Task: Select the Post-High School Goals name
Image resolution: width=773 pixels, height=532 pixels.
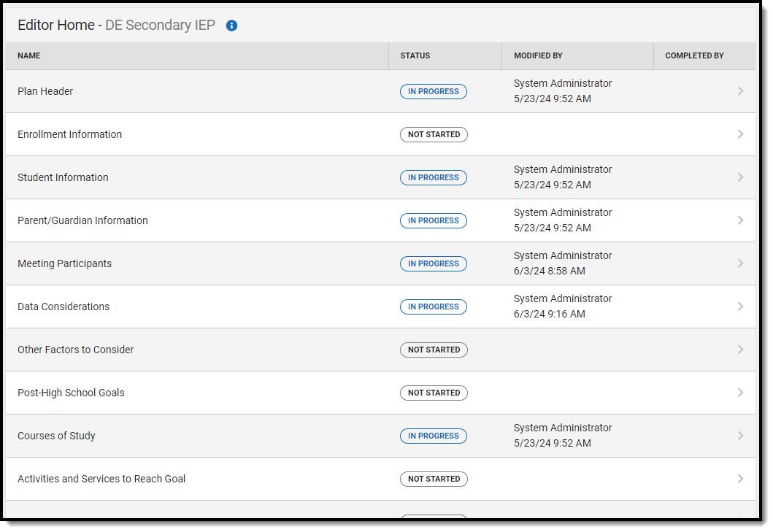Action: [x=71, y=393]
